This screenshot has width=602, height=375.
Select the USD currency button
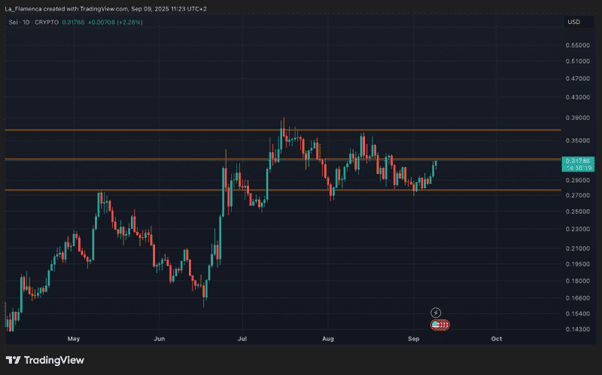[574, 22]
